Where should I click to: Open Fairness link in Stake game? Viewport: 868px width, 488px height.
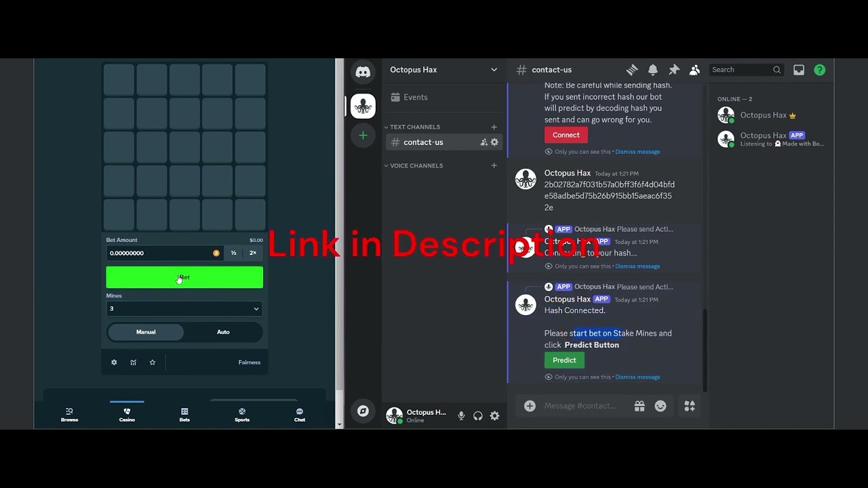coord(250,363)
